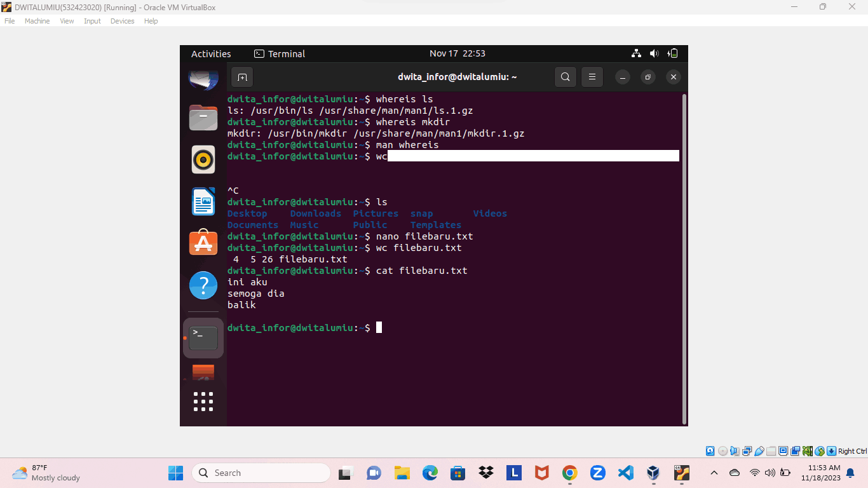Show Applications grid in the dock

[203, 402]
